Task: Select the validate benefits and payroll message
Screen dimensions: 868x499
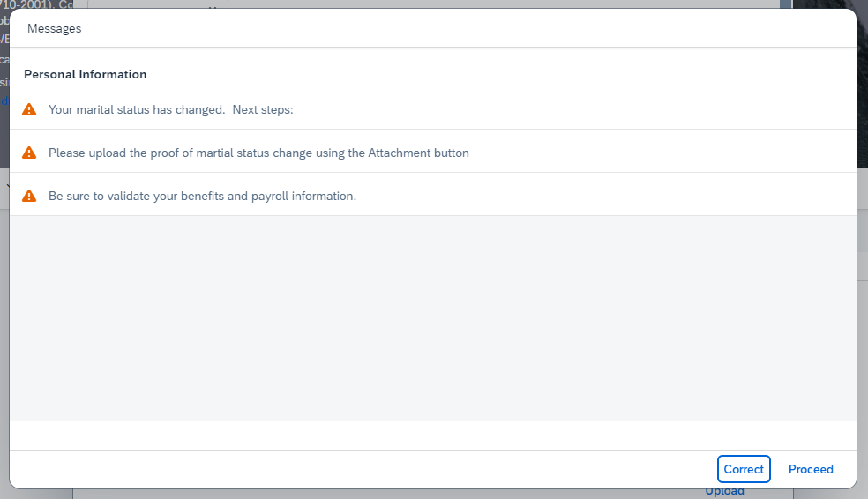Action: pyautogui.click(x=433, y=196)
